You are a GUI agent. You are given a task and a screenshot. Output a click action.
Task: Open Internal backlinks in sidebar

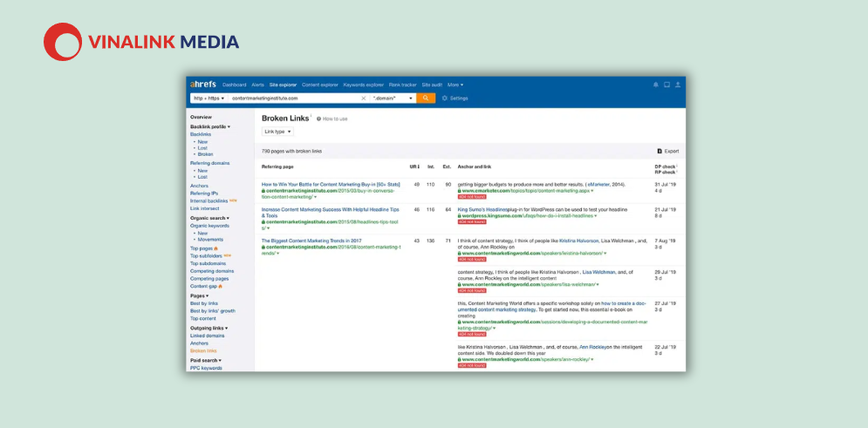[x=209, y=200]
